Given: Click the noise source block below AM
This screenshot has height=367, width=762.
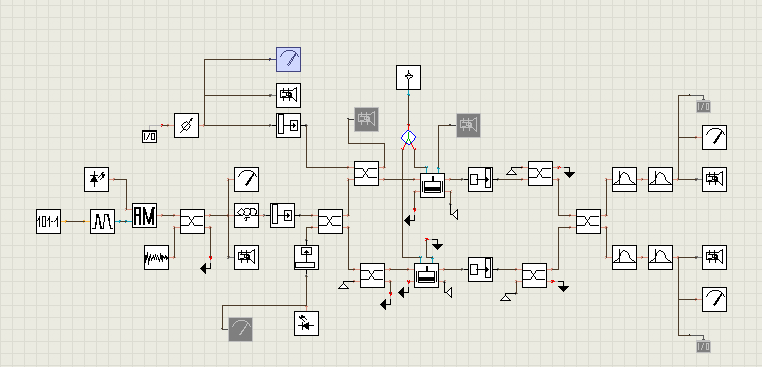Looking at the screenshot, I should (x=156, y=258).
